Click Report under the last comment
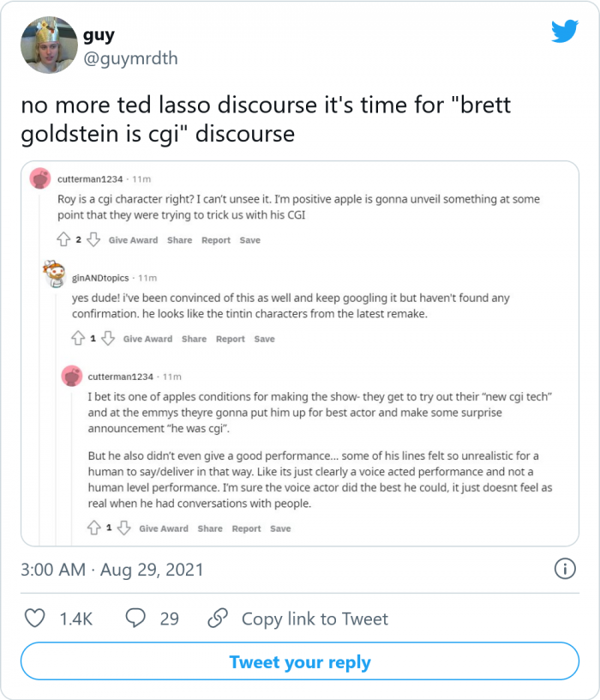600x700 pixels. [246, 528]
